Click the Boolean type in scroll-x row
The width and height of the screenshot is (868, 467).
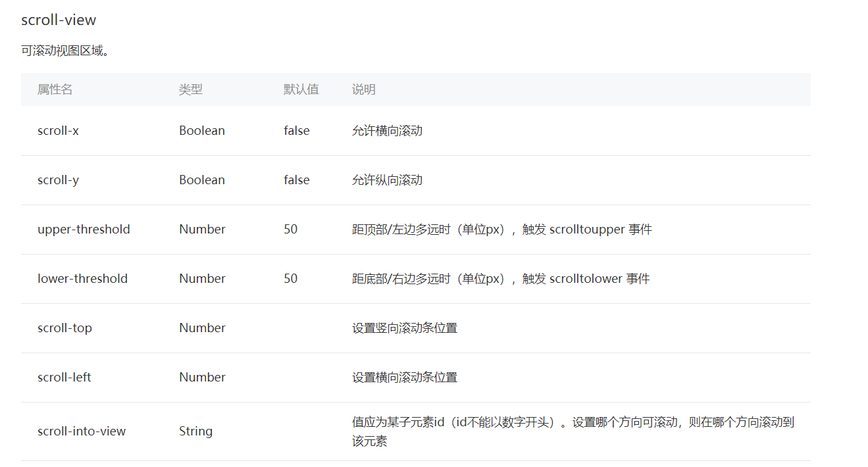tap(202, 131)
